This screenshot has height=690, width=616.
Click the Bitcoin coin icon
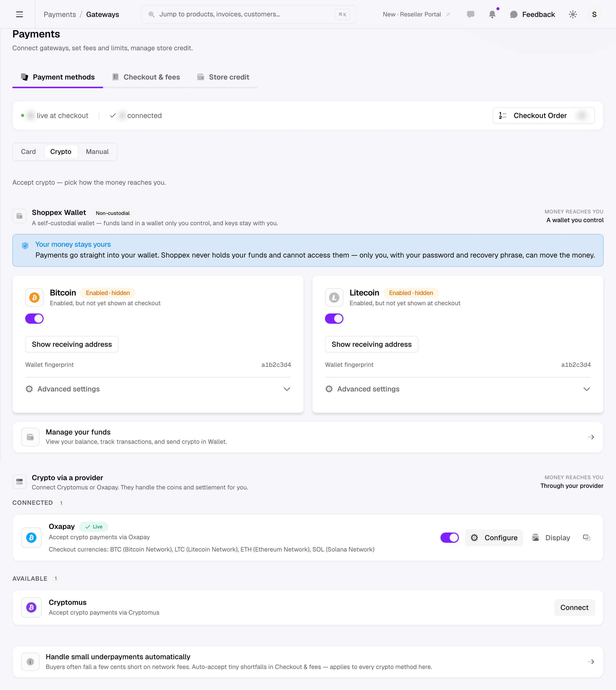tap(34, 297)
